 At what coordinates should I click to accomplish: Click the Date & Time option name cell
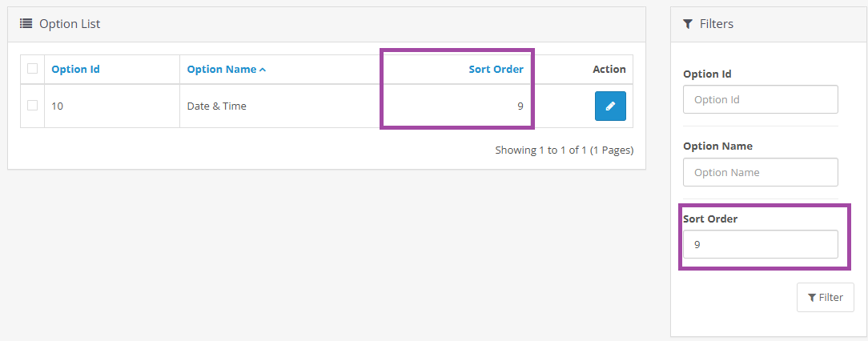click(216, 106)
